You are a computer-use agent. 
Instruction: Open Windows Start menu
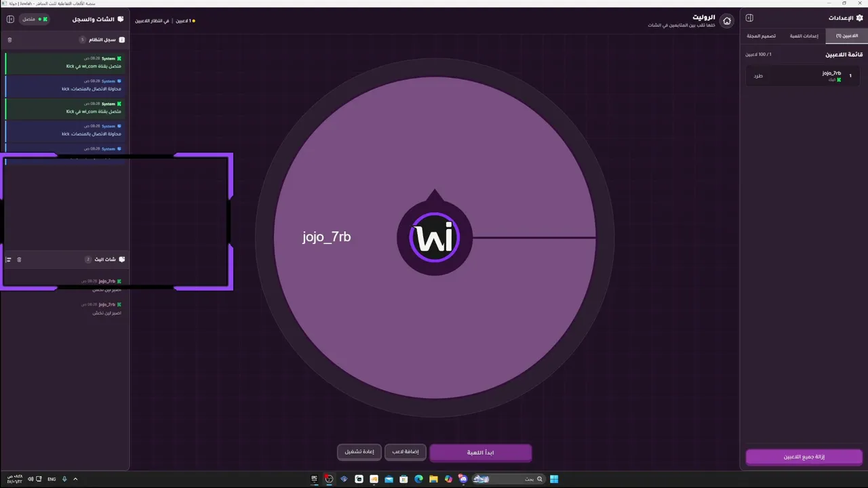[x=554, y=479]
